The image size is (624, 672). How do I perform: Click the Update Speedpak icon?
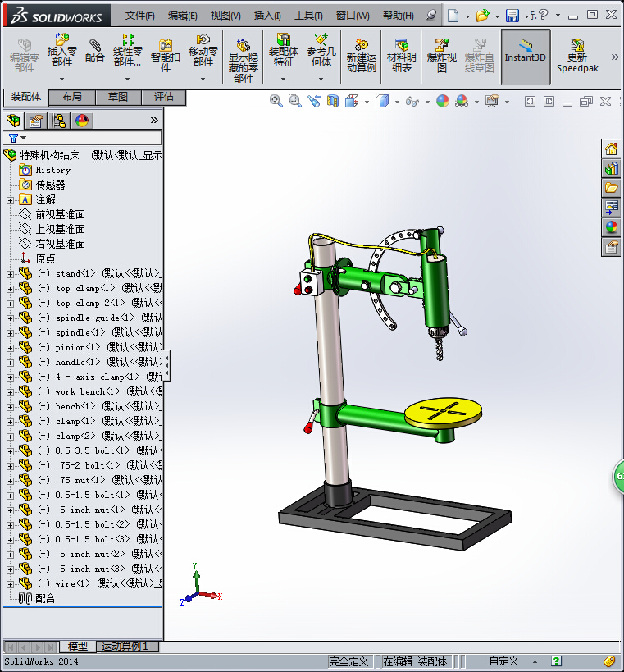tap(577, 56)
